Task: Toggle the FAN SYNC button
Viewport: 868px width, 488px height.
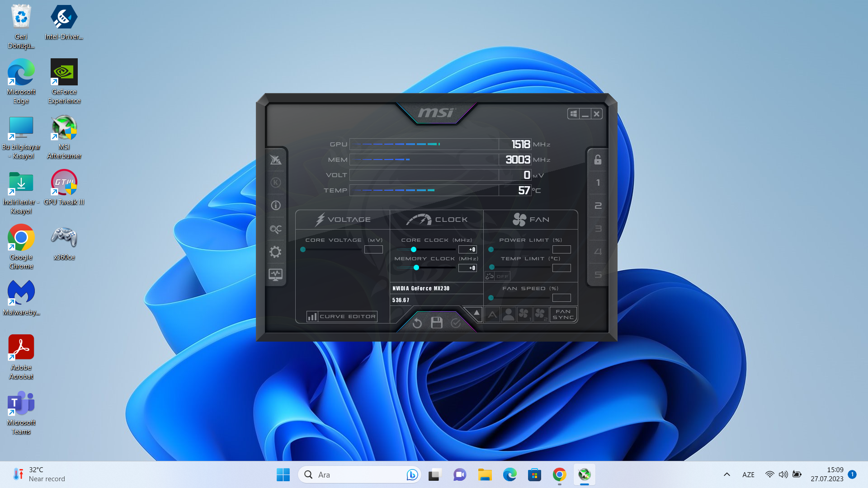Action: pyautogui.click(x=563, y=314)
